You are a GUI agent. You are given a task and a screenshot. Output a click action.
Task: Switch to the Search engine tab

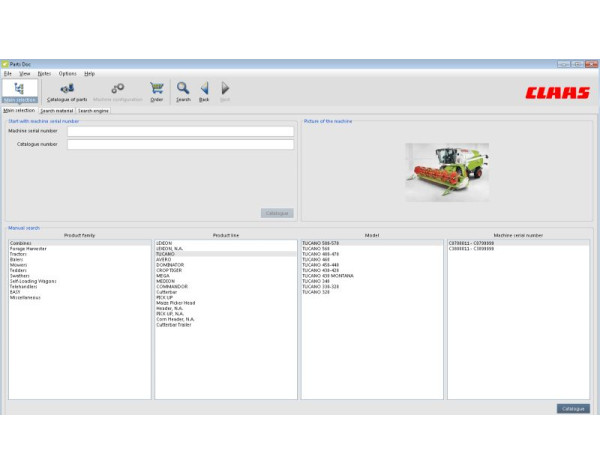93,111
